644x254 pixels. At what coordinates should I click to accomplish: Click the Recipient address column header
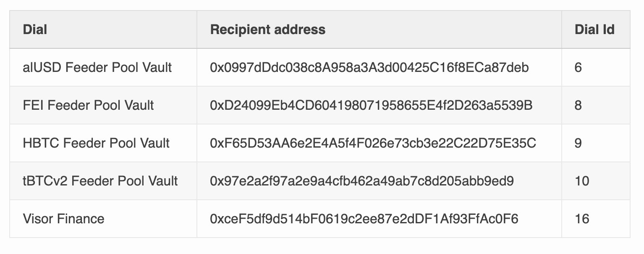pos(267,30)
